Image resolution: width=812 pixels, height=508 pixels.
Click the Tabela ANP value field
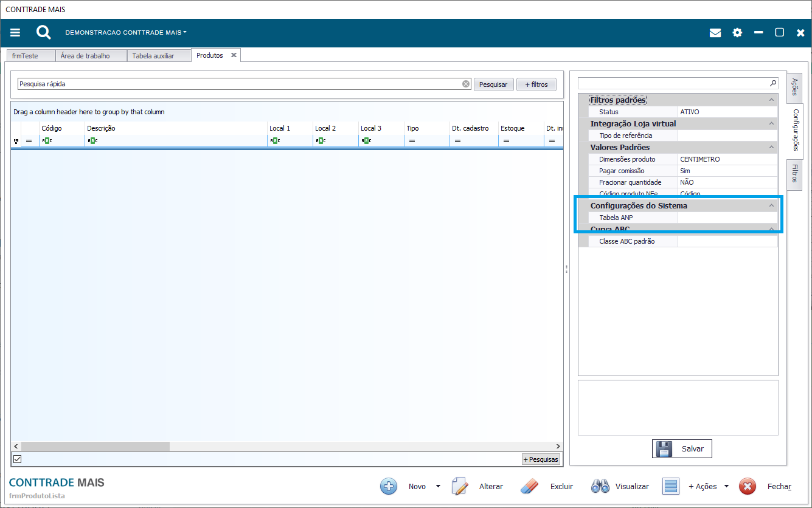click(x=727, y=218)
